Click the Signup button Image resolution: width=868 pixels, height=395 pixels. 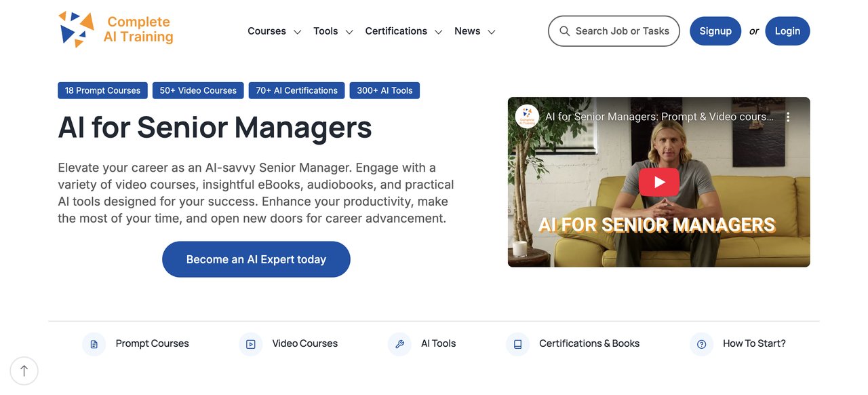coord(715,31)
